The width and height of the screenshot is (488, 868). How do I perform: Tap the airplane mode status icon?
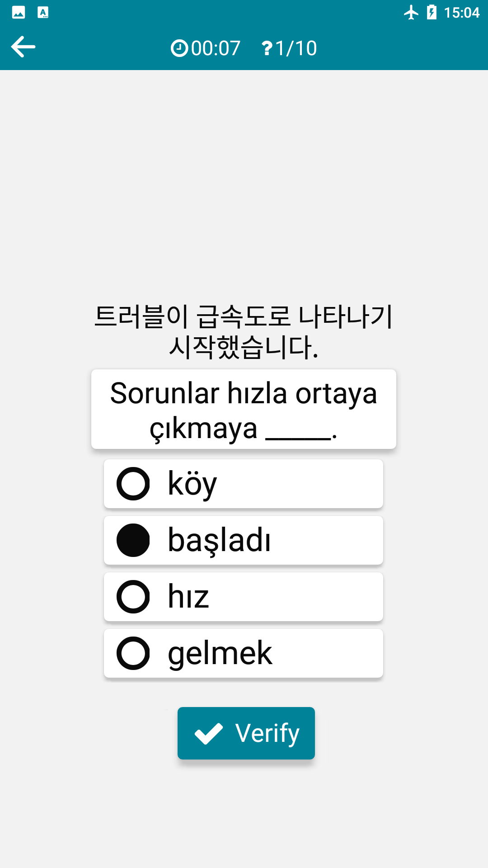click(x=411, y=12)
